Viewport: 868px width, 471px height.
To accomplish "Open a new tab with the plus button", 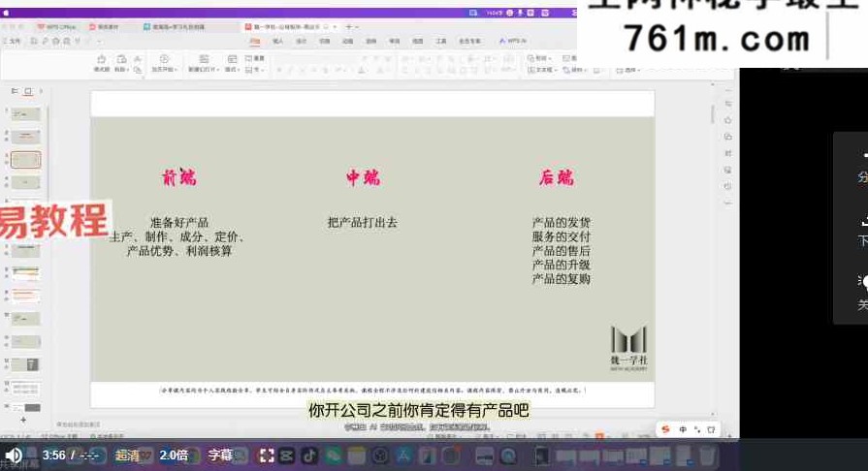I will pos(349,26).
